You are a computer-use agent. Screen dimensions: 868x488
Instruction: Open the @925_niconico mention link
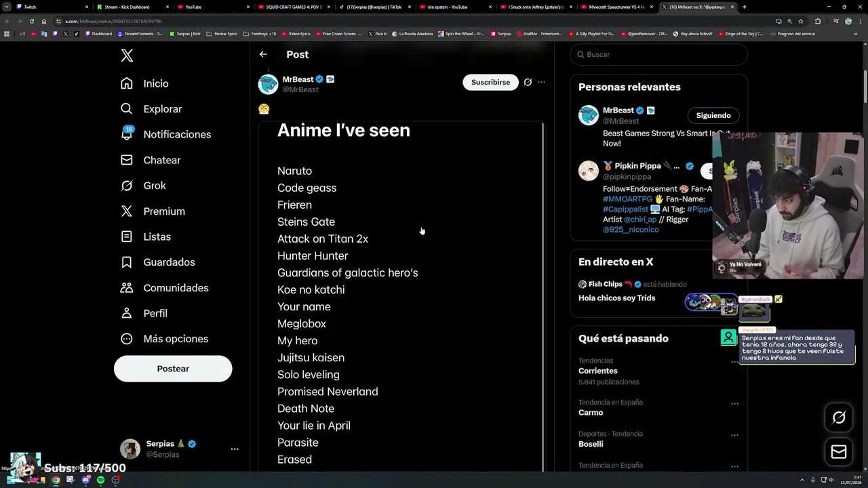(631, 230)
